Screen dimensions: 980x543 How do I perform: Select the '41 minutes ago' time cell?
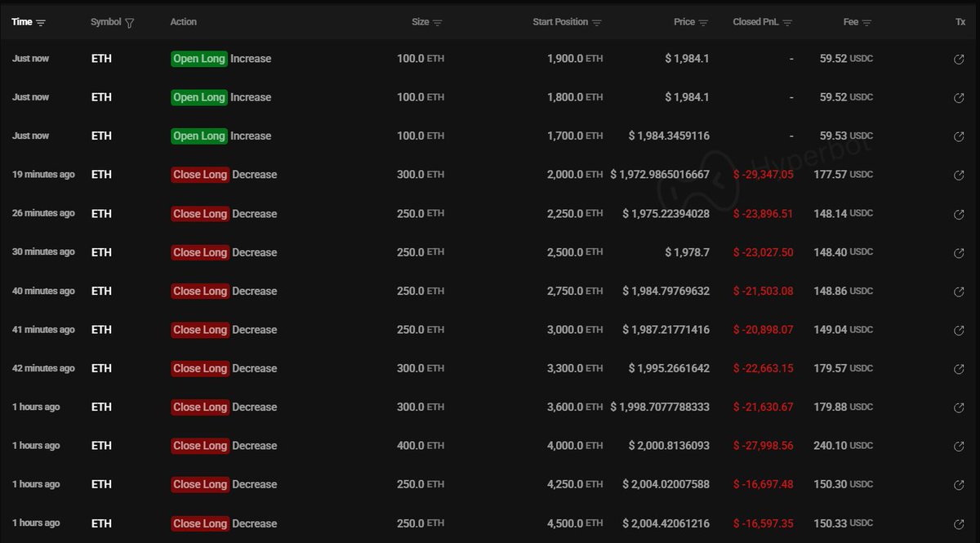coord(43,330)
